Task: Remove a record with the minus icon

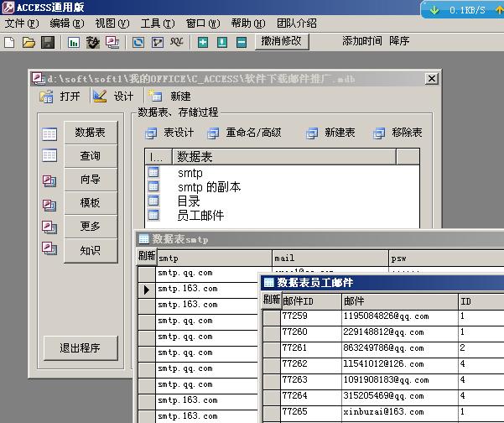Action: tap(242, 42)
